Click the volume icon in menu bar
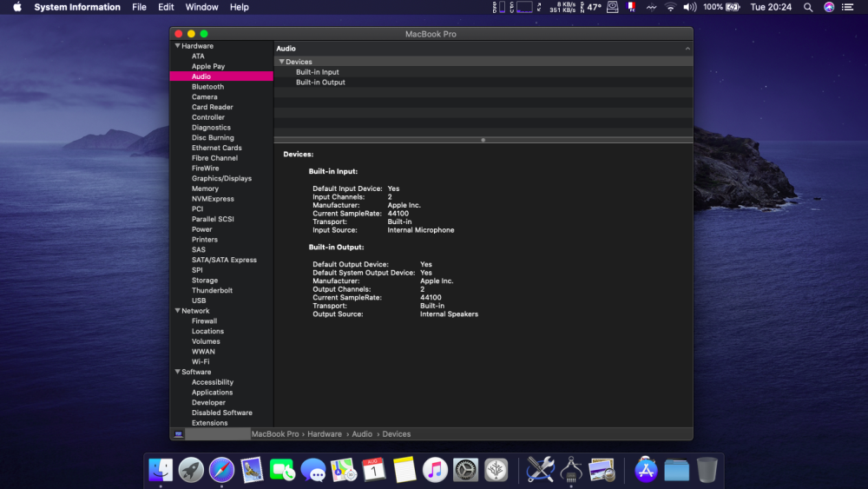Image resolution: width=868 pixels, height=489 pixels. click(x=690, y=7)
